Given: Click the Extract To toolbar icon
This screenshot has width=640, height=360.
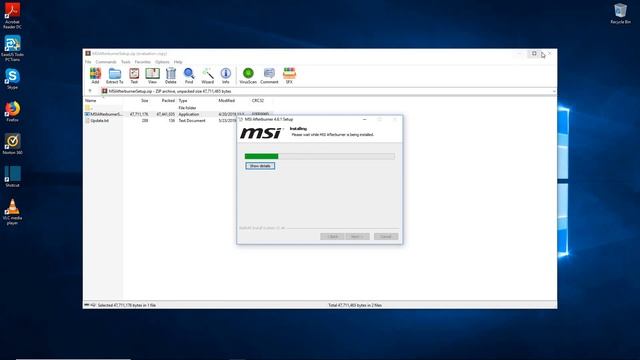Looking at the screenshot, I should (115, 76).
